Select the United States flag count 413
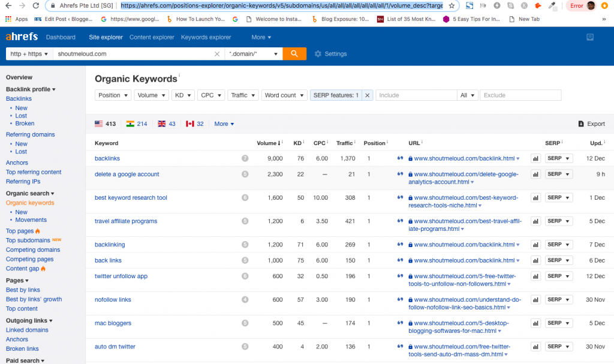Viewport: 614px width, 364px height. click(x=106, y=124)
